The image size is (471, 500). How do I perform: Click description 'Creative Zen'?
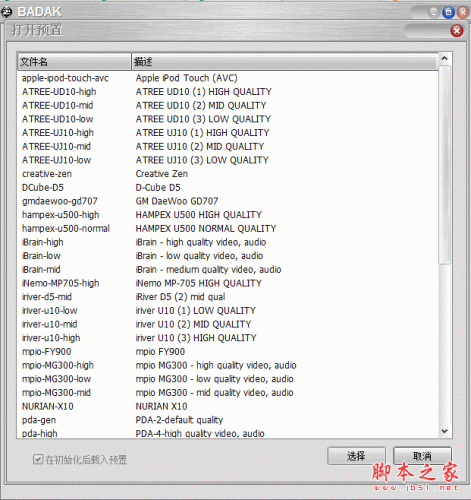pyautogui.click(x=162, y=174)
